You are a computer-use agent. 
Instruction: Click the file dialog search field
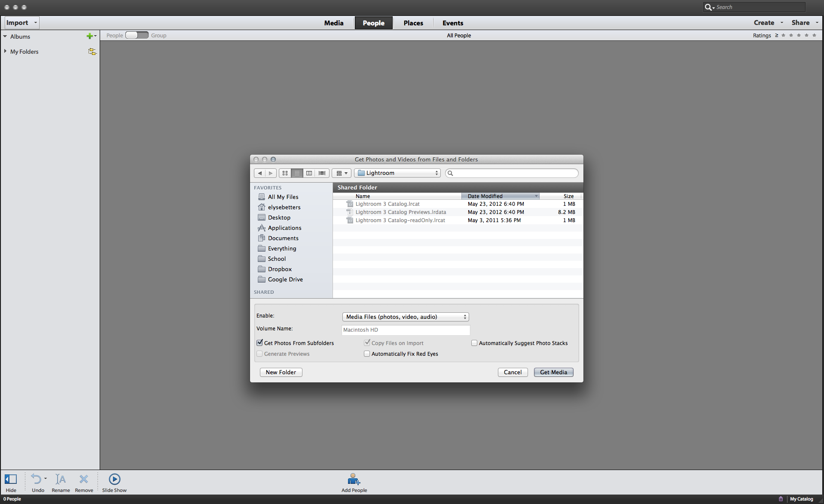click(x=512, y=173)
